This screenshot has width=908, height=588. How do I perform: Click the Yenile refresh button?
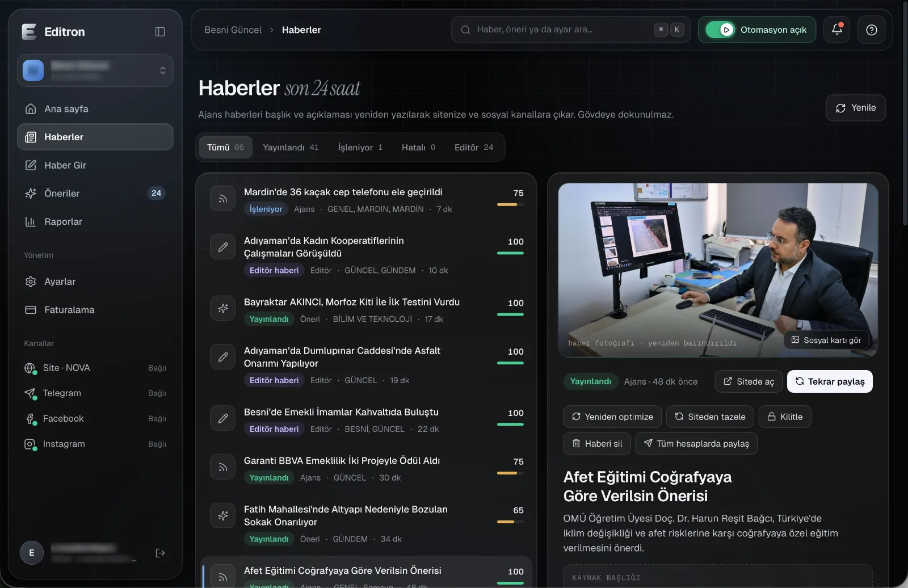click(x=855, y=108)
